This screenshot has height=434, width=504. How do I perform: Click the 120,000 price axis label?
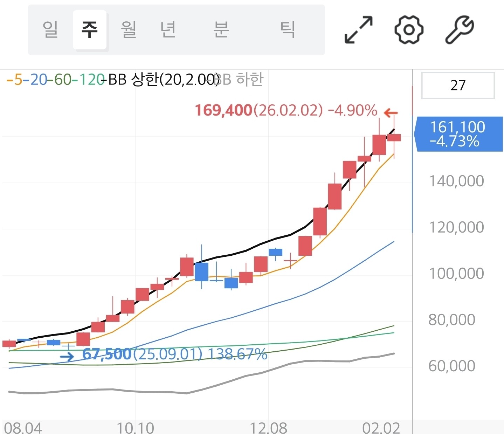tap(456, 227)
